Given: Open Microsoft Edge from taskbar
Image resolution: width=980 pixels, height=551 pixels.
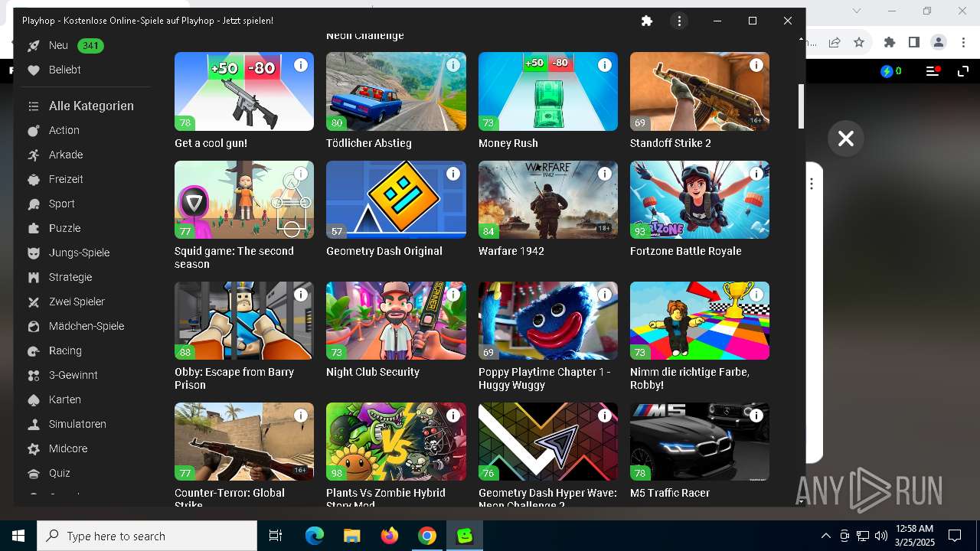Looking at the screenshot, I should coord(315,536).
